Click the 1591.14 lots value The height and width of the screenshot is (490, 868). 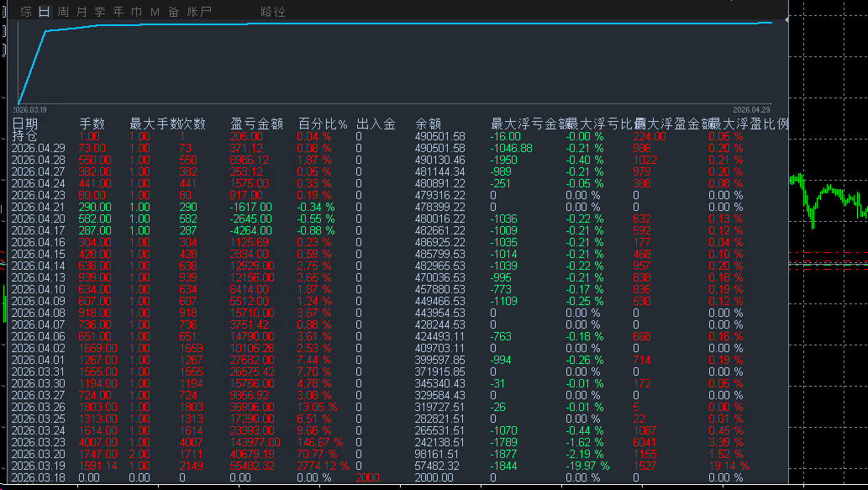[98, 466]
